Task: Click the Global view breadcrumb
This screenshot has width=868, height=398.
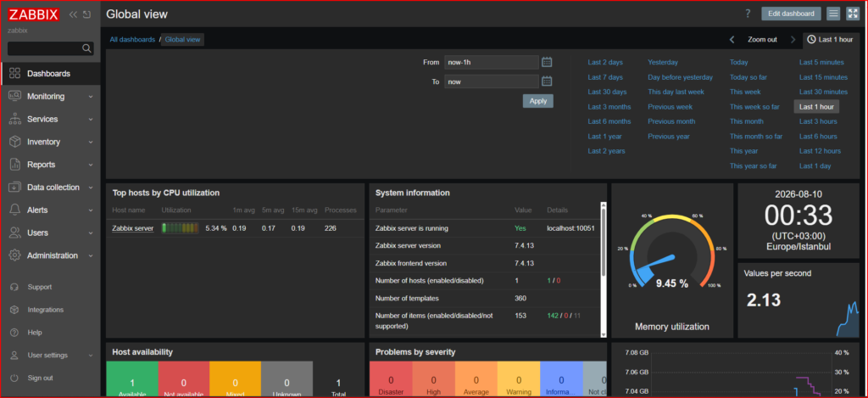Action: pos(183,39)
